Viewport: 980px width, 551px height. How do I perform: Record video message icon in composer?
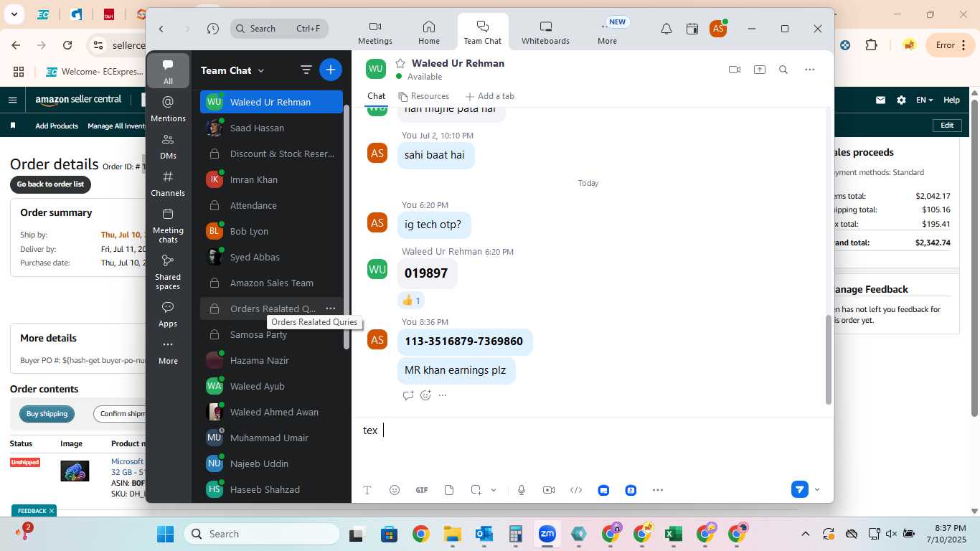549,490
